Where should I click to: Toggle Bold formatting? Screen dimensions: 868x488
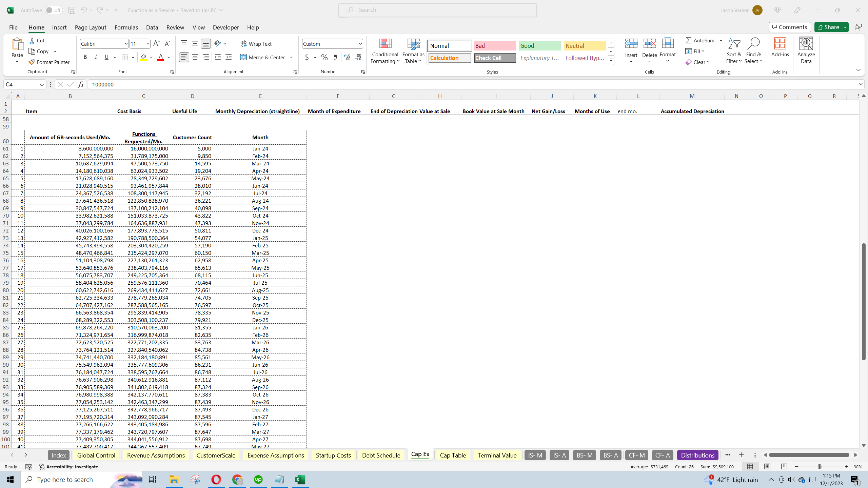tap(85, 57)
